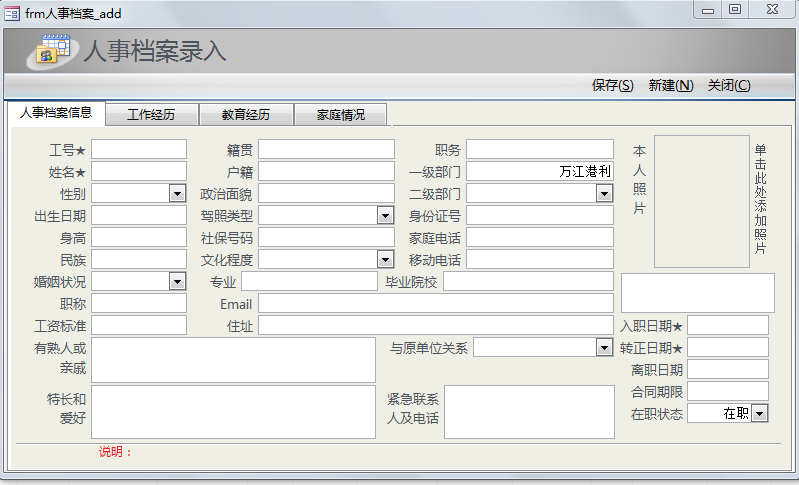
Task: Expand the 驾照类型 dropdown
Action: (x=385, y=216)
